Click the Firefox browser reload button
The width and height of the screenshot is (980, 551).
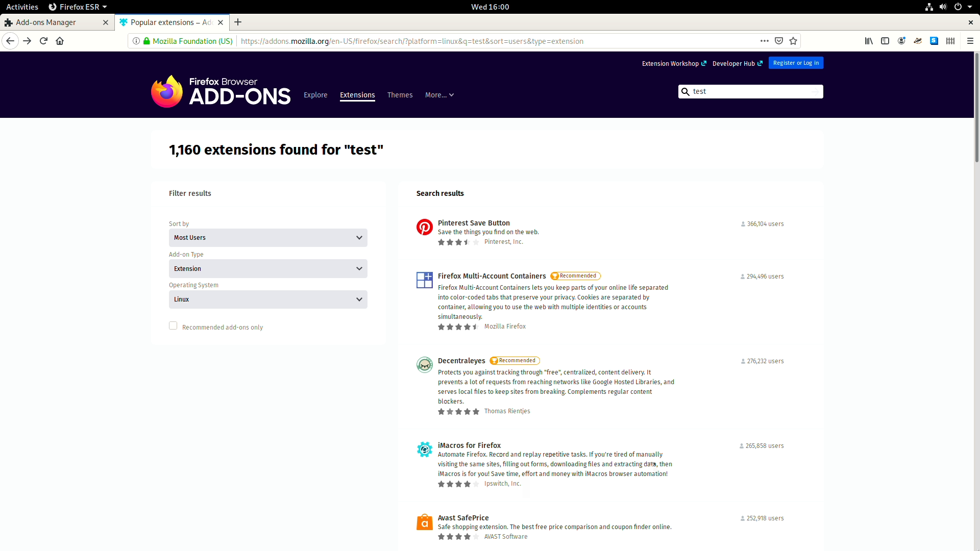point(43,41)
